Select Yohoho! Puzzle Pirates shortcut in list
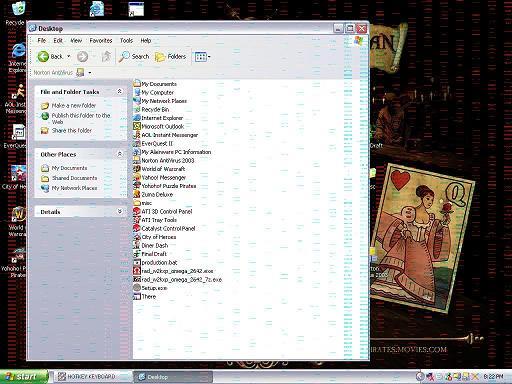512x384 pixels. point(165,186)
